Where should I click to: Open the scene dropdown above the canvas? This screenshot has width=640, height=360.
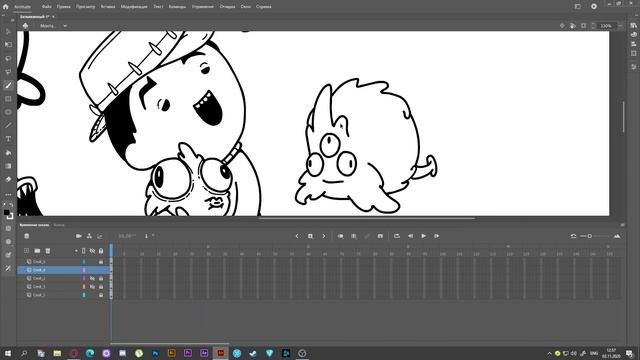(65, 26)
